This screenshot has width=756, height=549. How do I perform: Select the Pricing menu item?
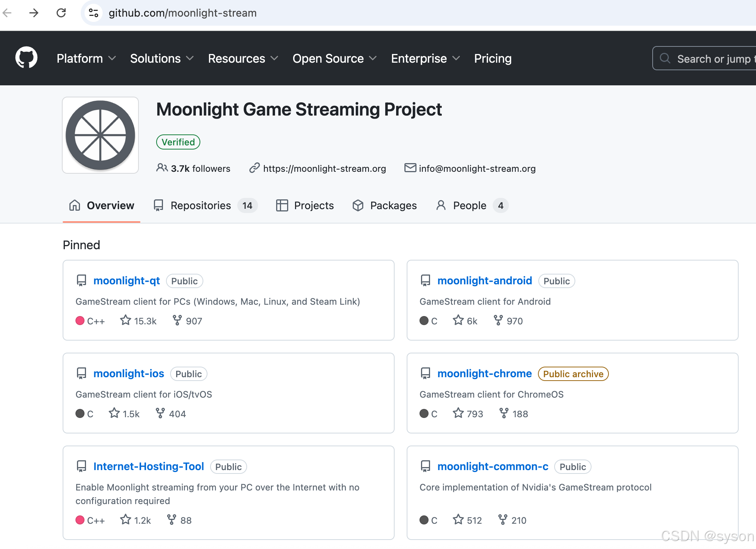(x=493, y=59)
